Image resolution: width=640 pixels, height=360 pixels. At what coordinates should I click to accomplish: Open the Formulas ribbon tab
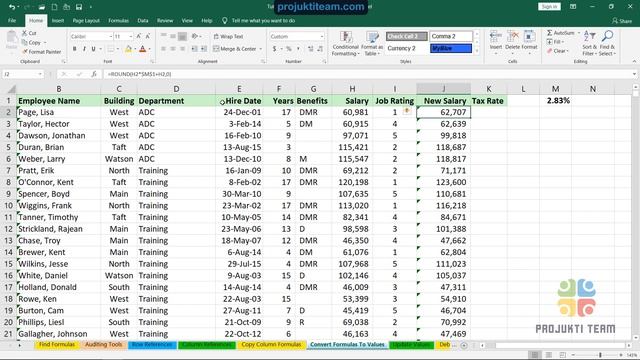pos(118,20)
